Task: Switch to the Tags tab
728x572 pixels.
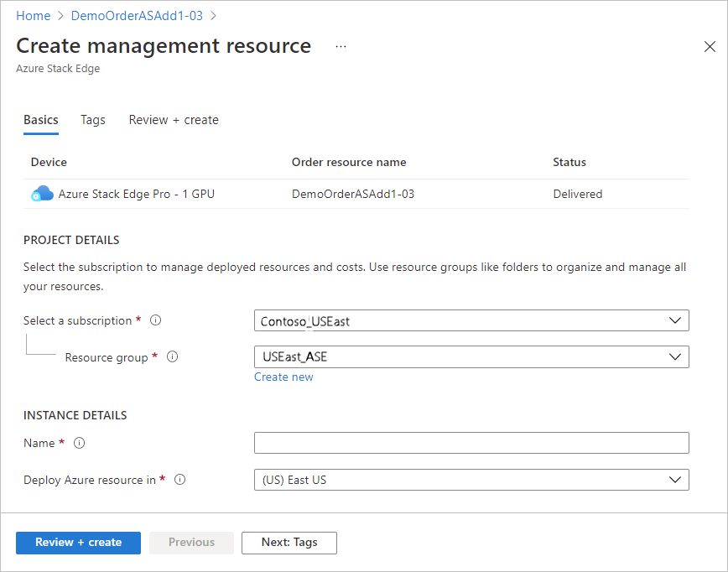Action: 93,120
